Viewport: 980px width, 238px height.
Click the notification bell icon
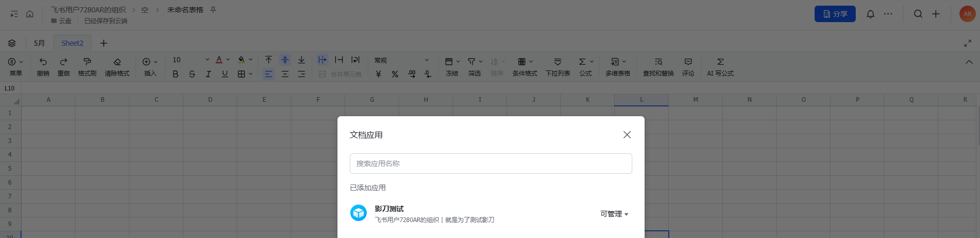click(870, 14)
